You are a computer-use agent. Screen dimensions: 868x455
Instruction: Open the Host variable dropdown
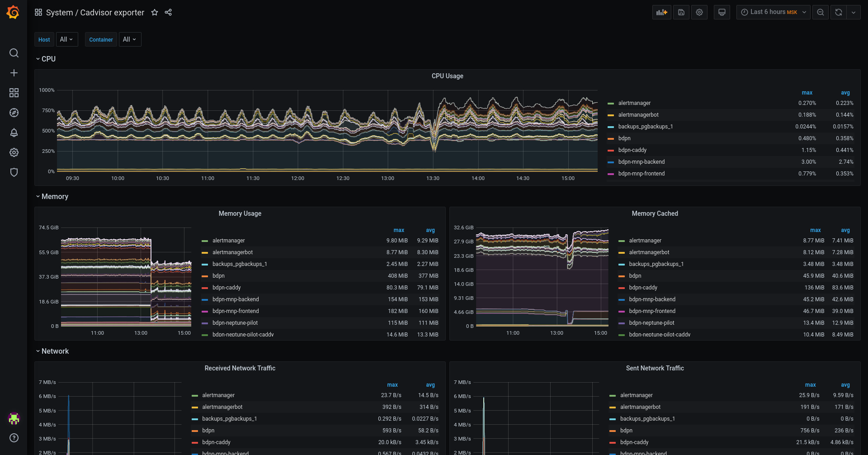click(66, 39)
